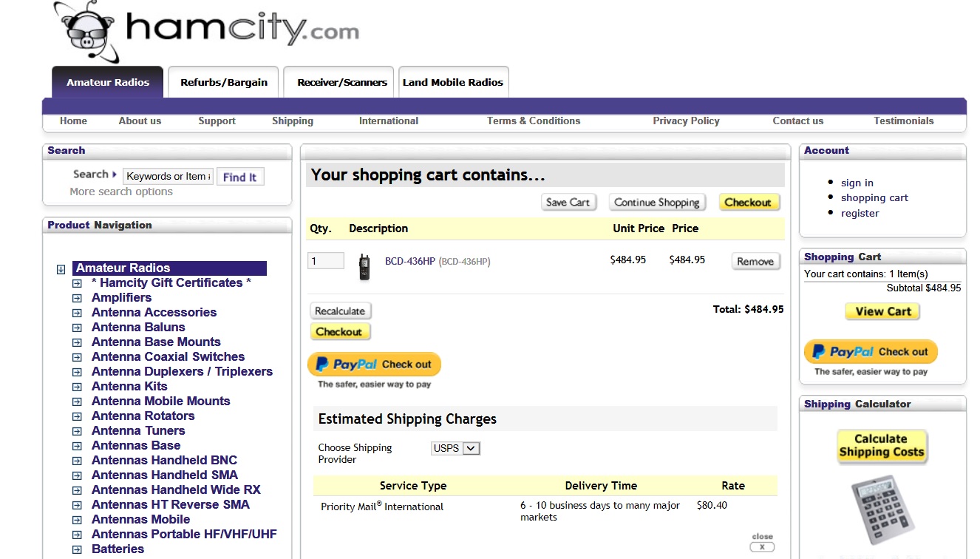This screenshot has height=559, width=980.
Task: Expand the Batteries category plus icon
Action: pos(77,549)
